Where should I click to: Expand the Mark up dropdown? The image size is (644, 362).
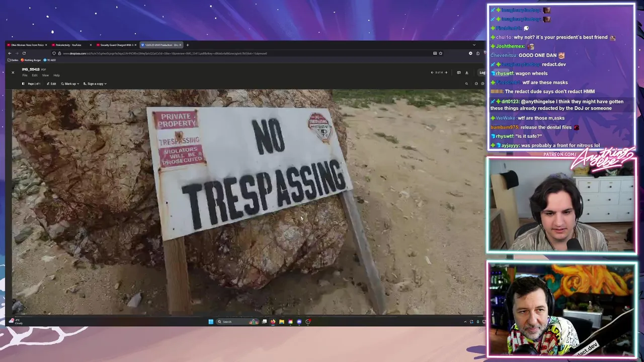click(x=70, y=83)
